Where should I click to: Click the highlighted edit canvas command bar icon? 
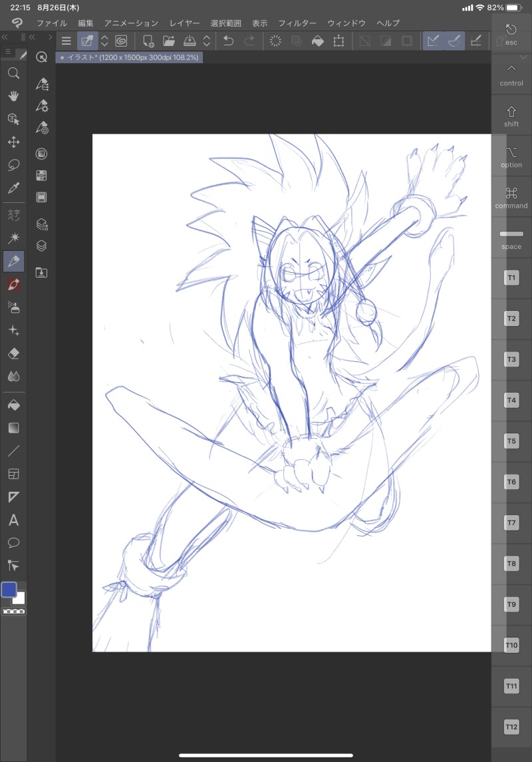(x=87, y=41)
